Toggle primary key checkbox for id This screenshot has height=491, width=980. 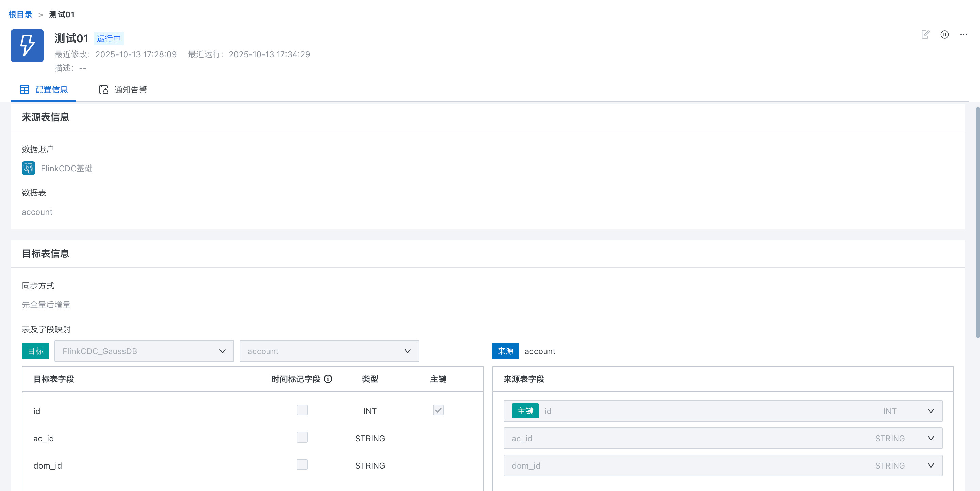(438, 410)
